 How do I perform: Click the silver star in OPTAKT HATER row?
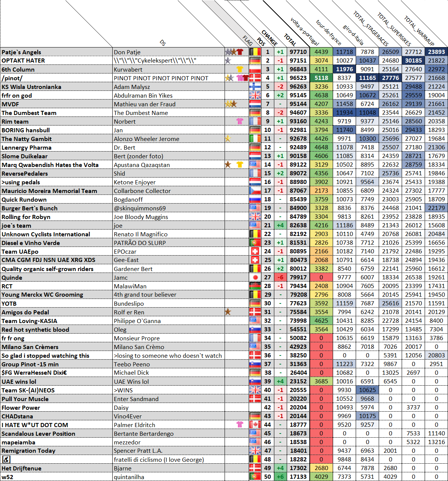coord(228,61)
